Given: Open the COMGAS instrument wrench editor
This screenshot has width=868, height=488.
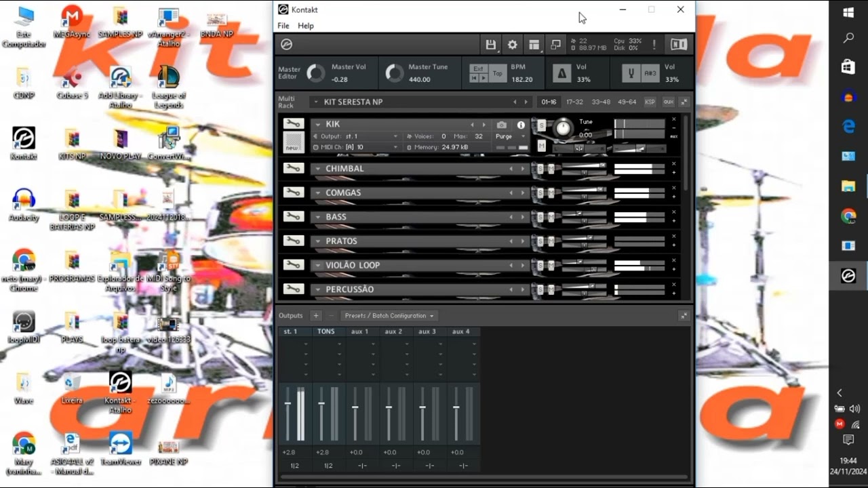Looking at the screenshot, I should pos(293,192).
